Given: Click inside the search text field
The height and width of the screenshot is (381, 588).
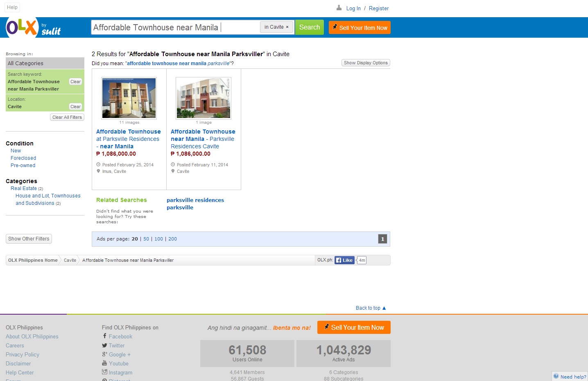Looking at the screenshot, I should pyautogui.click(x=175, y=27).
